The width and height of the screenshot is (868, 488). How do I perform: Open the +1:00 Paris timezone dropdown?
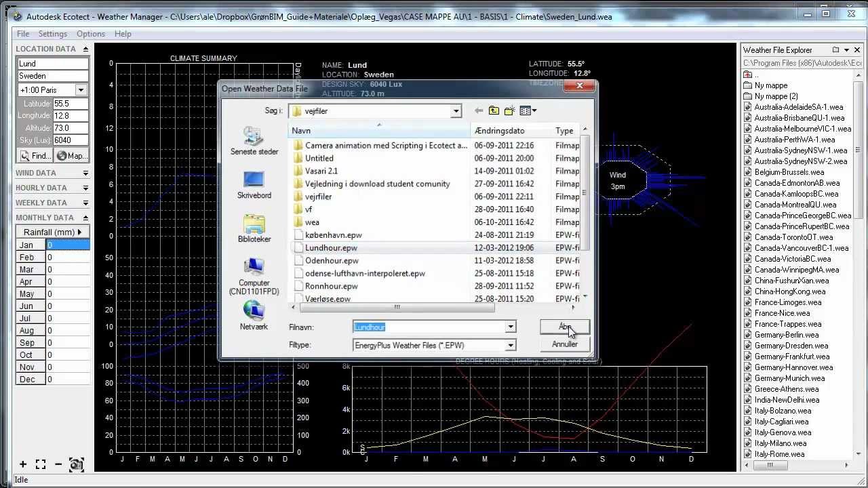(x=81, y=90)
